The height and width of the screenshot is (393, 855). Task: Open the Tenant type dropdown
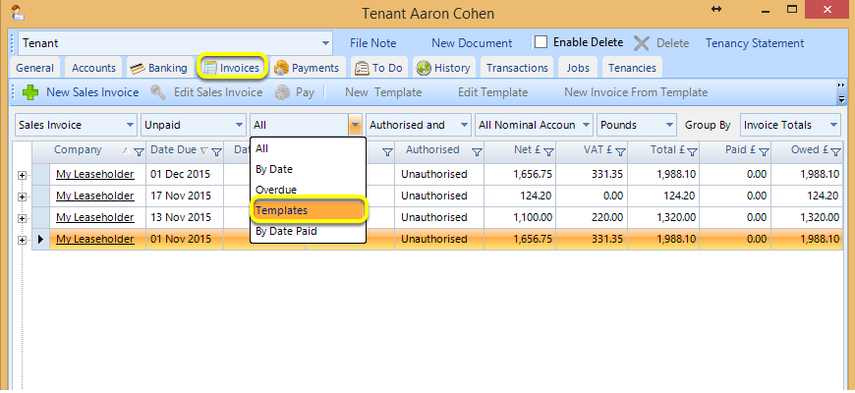pyautogui.click(x=326, y=43)
